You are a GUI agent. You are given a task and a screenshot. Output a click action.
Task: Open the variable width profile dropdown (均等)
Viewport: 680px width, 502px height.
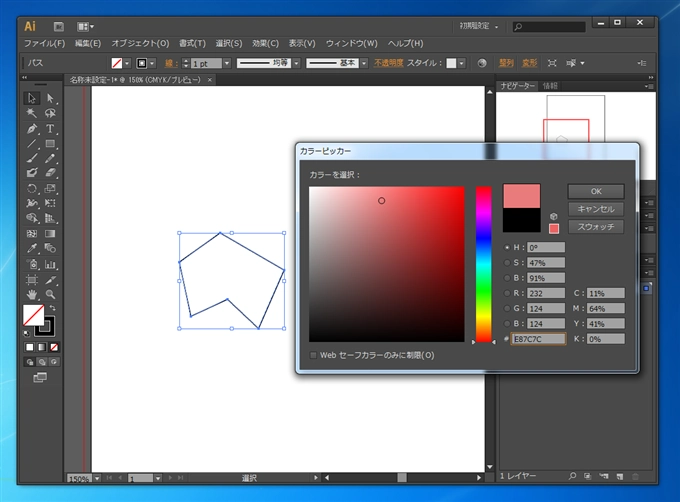[x=296, y=63]
